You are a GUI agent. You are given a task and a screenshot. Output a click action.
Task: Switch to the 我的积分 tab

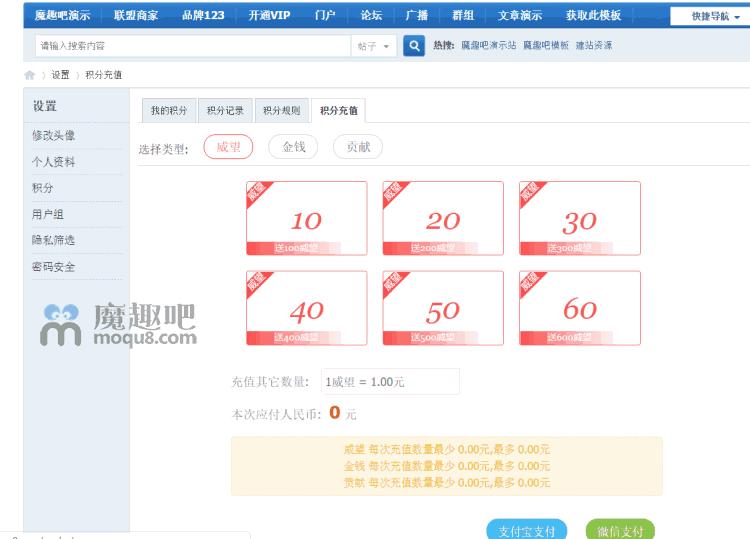(x=169, y=110)
